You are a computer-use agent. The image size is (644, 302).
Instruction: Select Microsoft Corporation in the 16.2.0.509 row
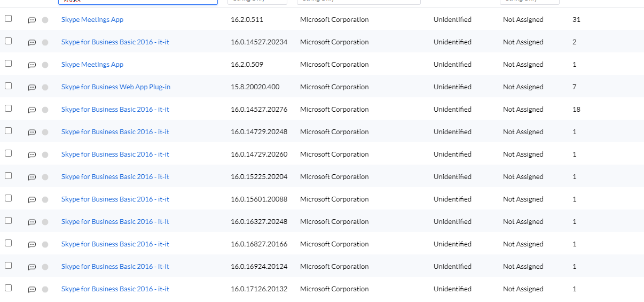334,65
